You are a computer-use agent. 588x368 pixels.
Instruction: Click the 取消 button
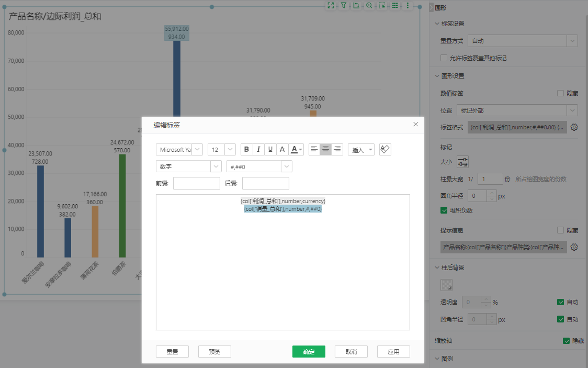(351, 351)
